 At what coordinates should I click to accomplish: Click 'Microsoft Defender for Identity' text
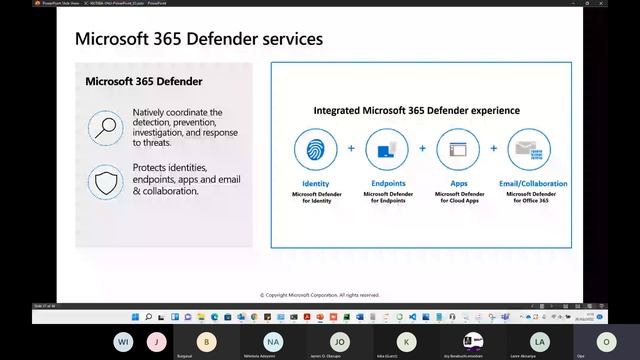[317, 198]
